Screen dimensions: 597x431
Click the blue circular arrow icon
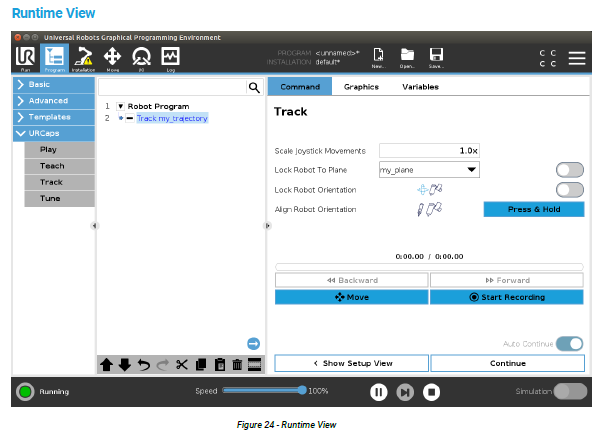pyautogui.click(x=253, y=344)
